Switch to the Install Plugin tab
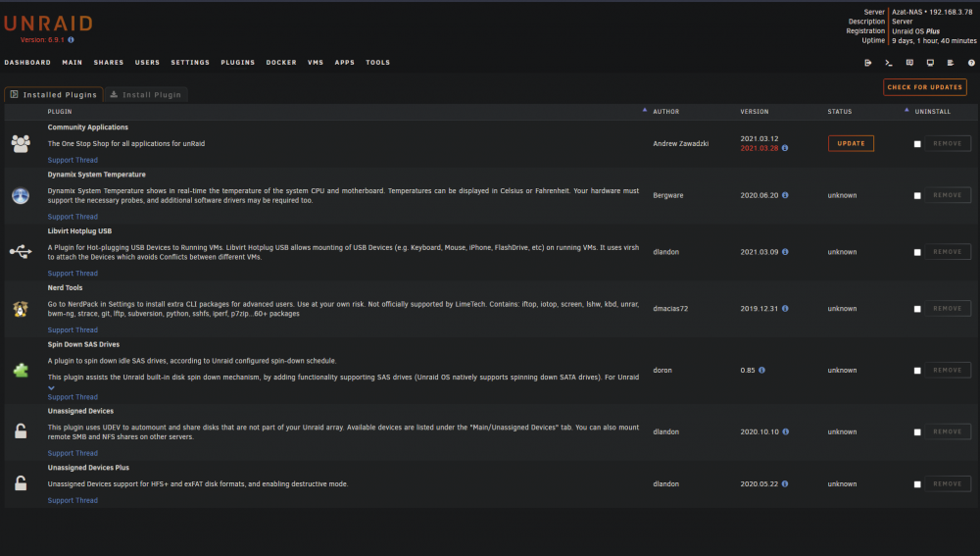Image resolution: width=980 pixels, height=556 pixels. pyautogui.click(x=146, y=94)
